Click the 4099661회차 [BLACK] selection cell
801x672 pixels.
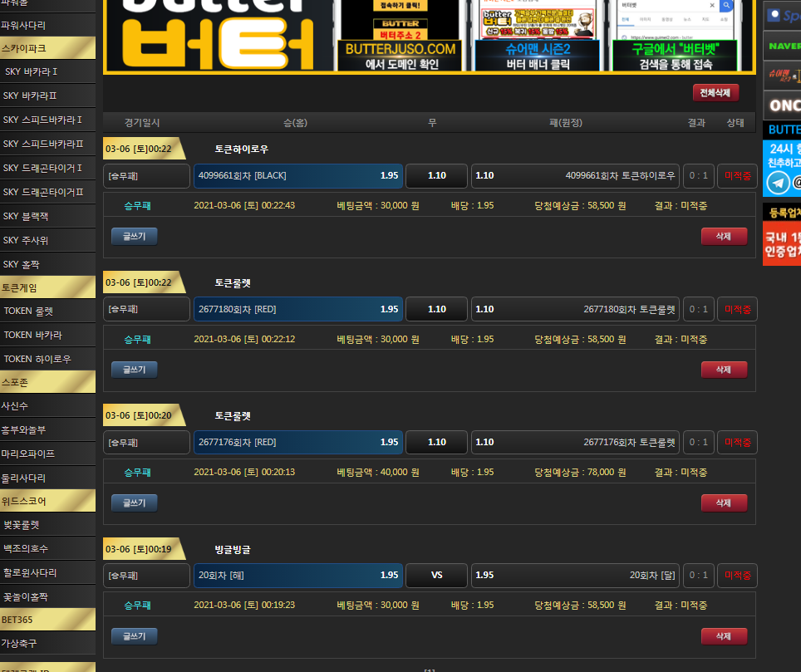(x=297, y=176)
